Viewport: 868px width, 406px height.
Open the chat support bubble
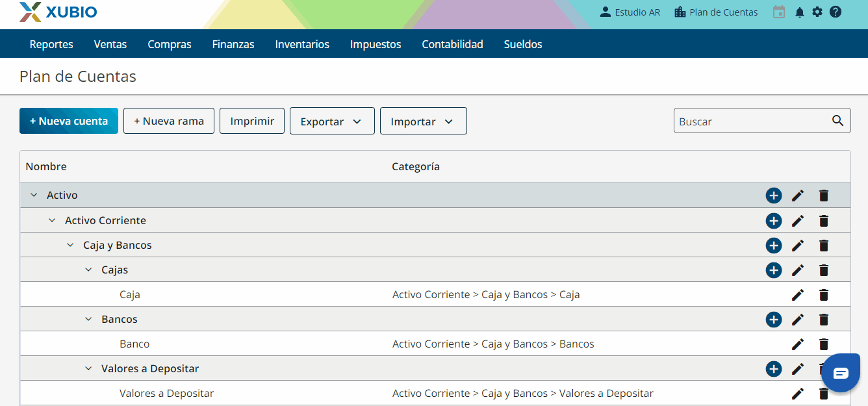(841, 373)
